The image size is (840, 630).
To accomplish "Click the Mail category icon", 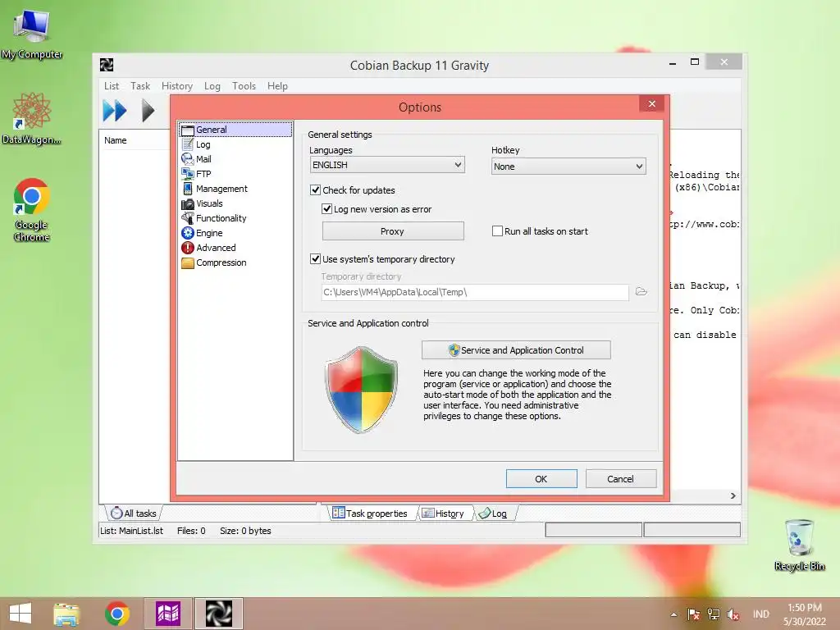I will pos(188,159).
